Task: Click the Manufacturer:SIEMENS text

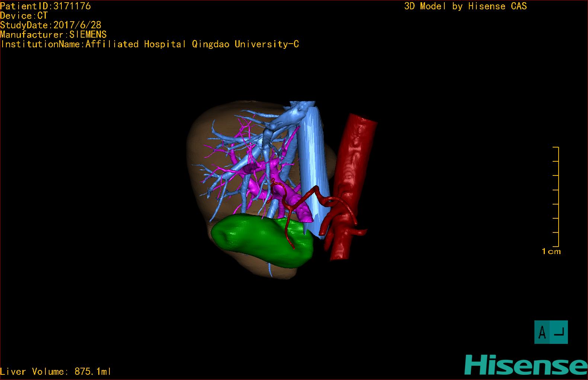Action: point(53,35)
